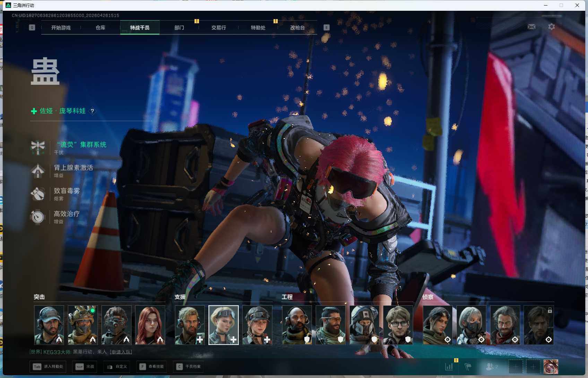
Task: Select the young 工程 operator with eyeglasses
Action: click(398, 325)
